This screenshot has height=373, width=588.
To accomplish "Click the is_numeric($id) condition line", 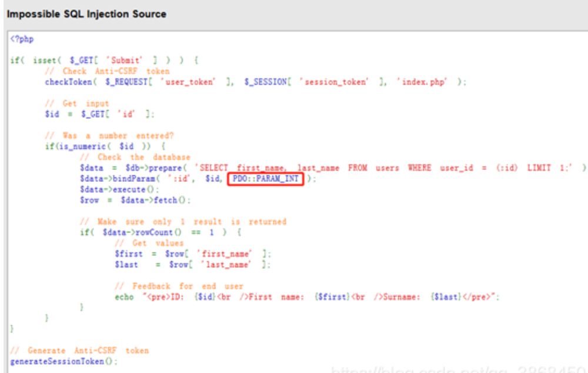I will (105, 146).
